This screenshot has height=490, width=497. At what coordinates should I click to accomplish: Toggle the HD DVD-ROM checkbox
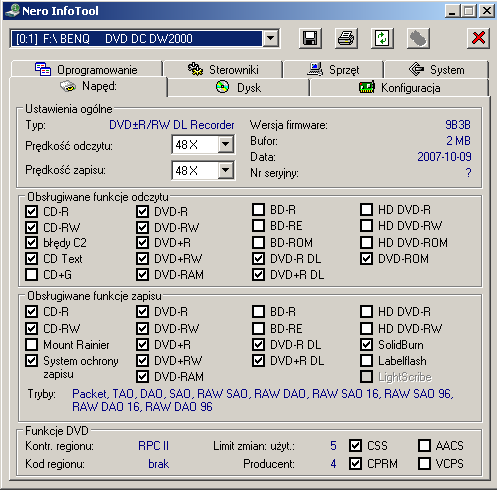click(366, 242)
